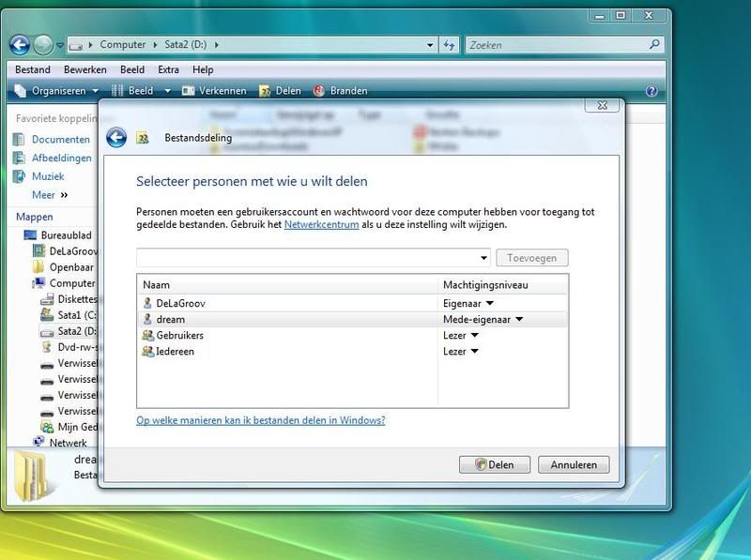Click the back arrow in File Sharing dialog
The height and width of the screenshot is (560, 751).
116,138
